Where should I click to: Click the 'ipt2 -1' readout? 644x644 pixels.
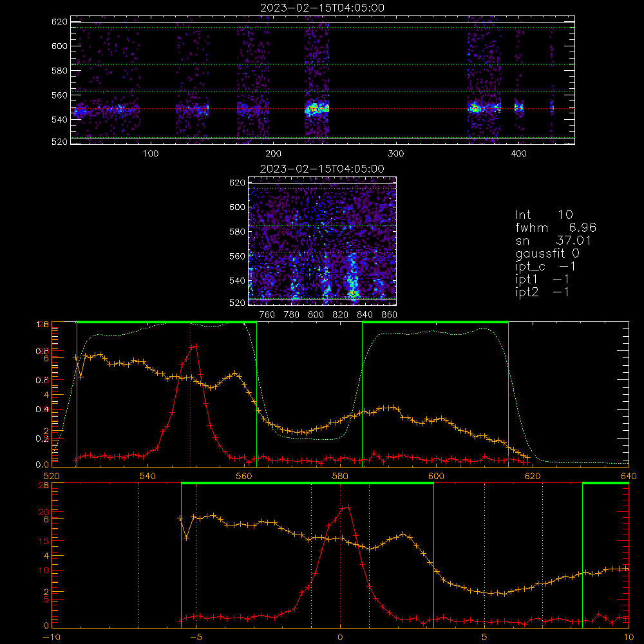(542, 292)
